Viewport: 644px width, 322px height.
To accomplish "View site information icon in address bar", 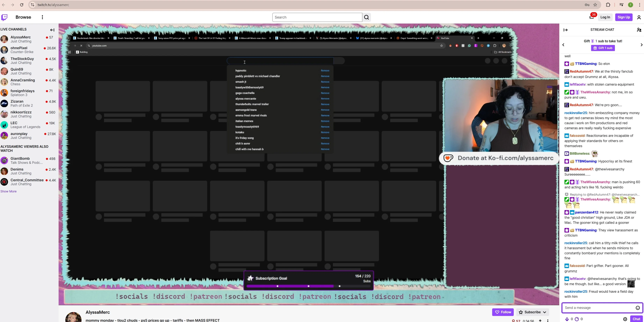I will [x=32, y=5].
